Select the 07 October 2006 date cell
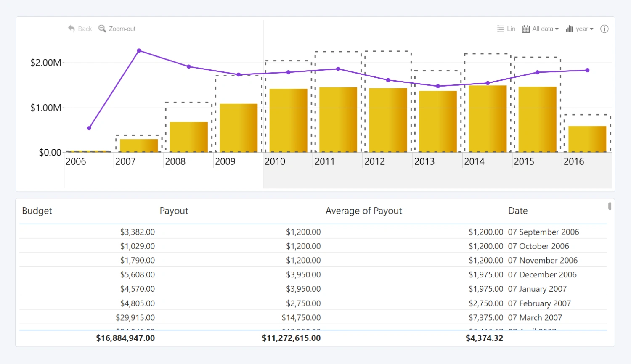The height and width of the screenshot is (364, 631). (x=538, y=246)
